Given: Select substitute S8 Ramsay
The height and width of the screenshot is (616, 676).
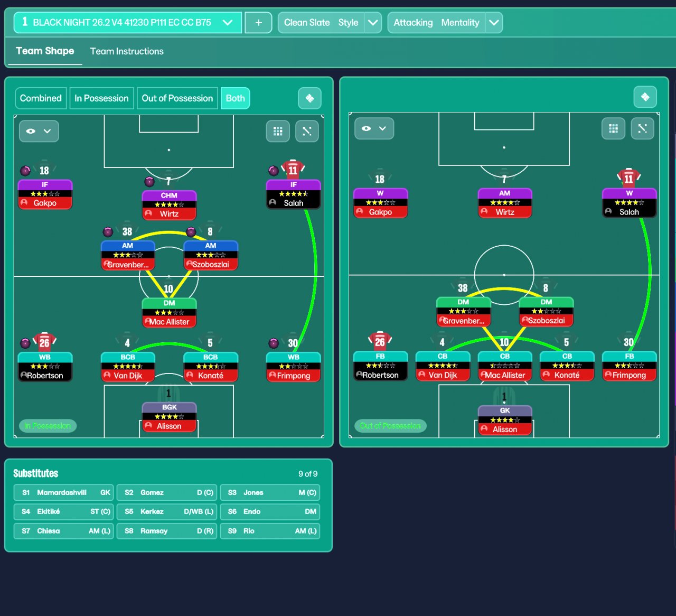Looking at the screenshot, I should coord(166,531).
